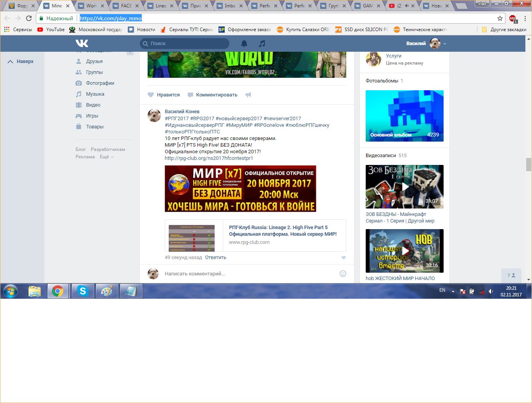Switch to the Imba browser tab
Viewport: 532px width, 403px height.
tap(229, 6)
